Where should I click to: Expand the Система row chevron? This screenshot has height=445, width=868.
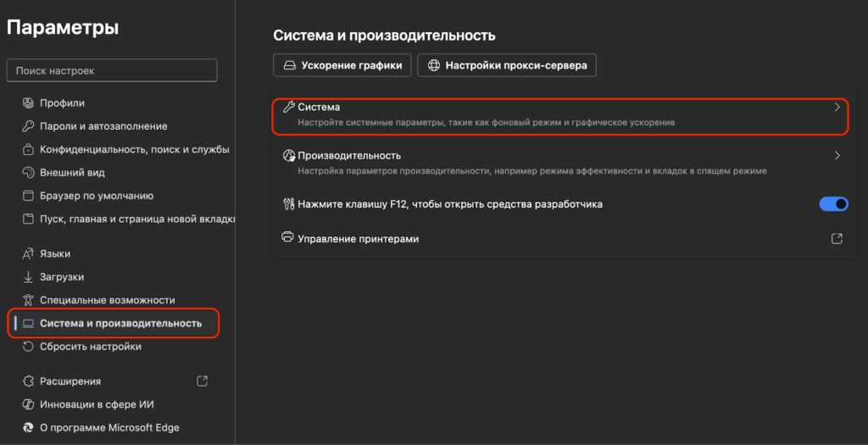(837, 108)
